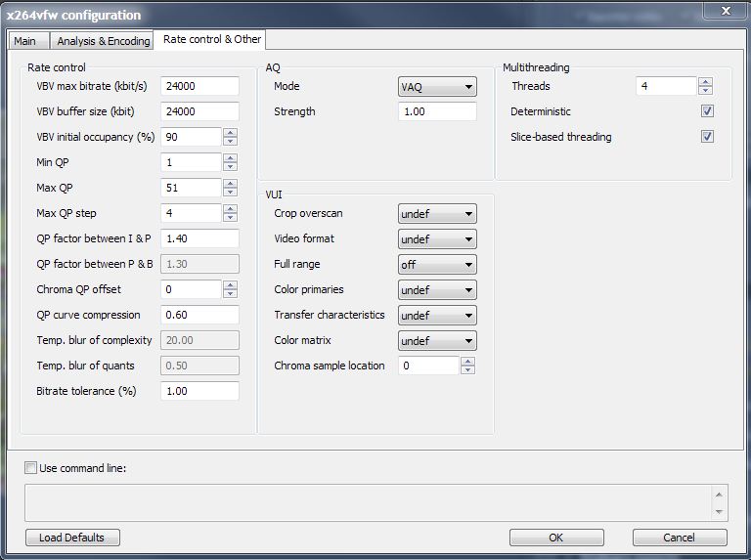751x560 pixels.
Task: Decrease Chroma QP offset with down arrow
Action: pos(231,293)
